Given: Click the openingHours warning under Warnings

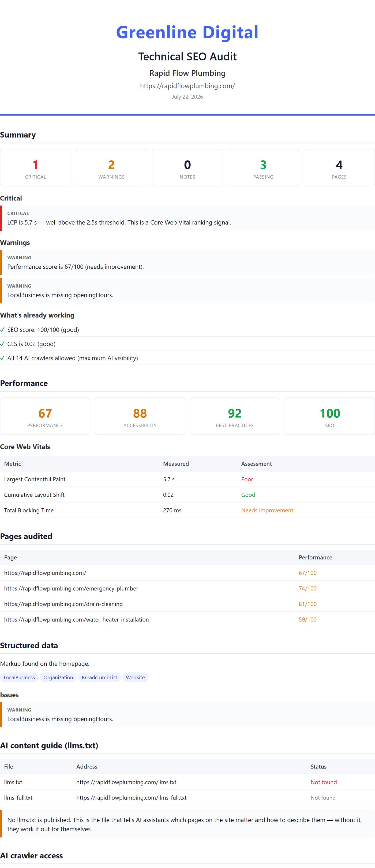Looking at the screenshot, I should click(187, 291).
